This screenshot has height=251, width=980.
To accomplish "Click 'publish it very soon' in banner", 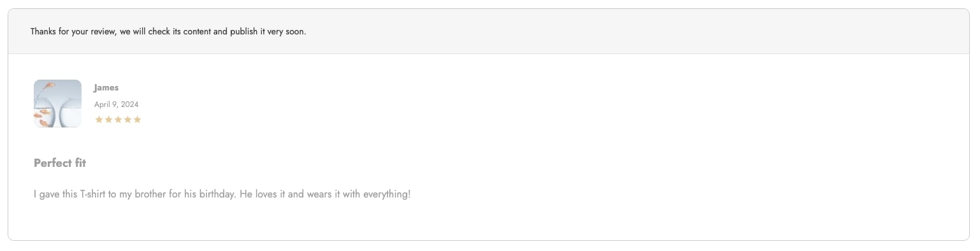I will [x=268, y=31].
